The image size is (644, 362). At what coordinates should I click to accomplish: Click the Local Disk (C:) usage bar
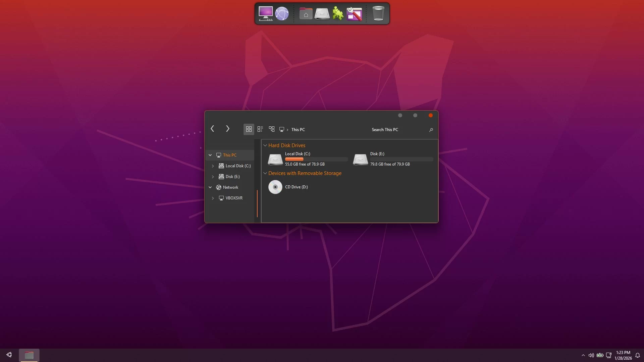[316, 159]
